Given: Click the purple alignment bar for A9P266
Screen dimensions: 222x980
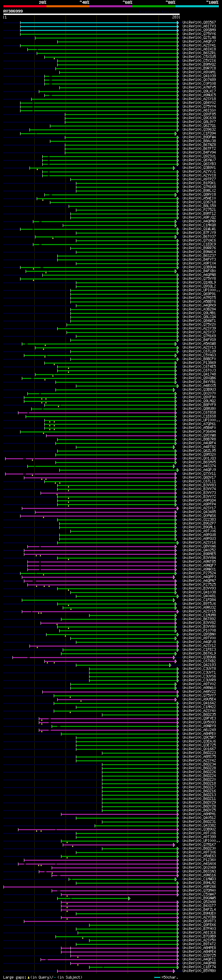Looking at the screenshot, I should (91, 887).
